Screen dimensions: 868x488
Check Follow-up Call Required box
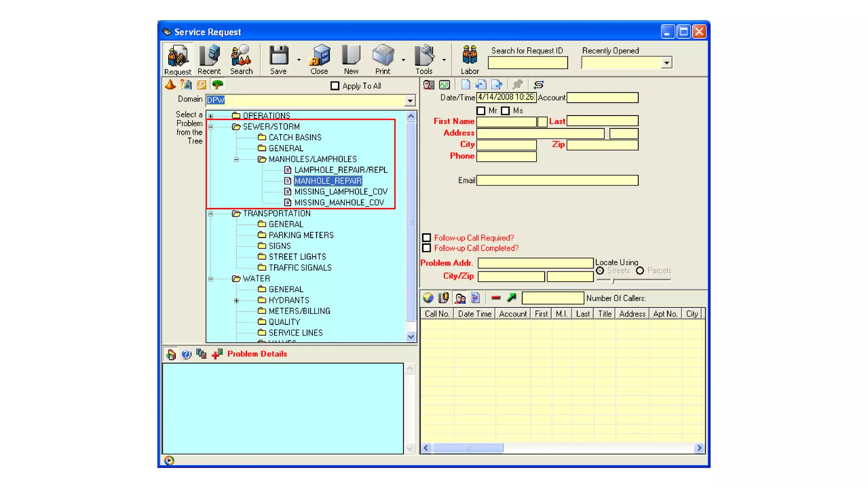426,238
